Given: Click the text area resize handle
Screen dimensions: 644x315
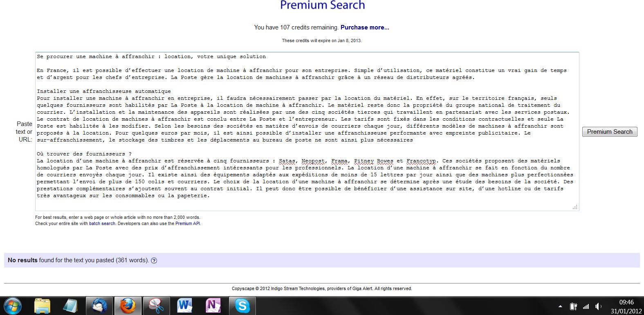Looking at the screenshot, I should point(575,207).
